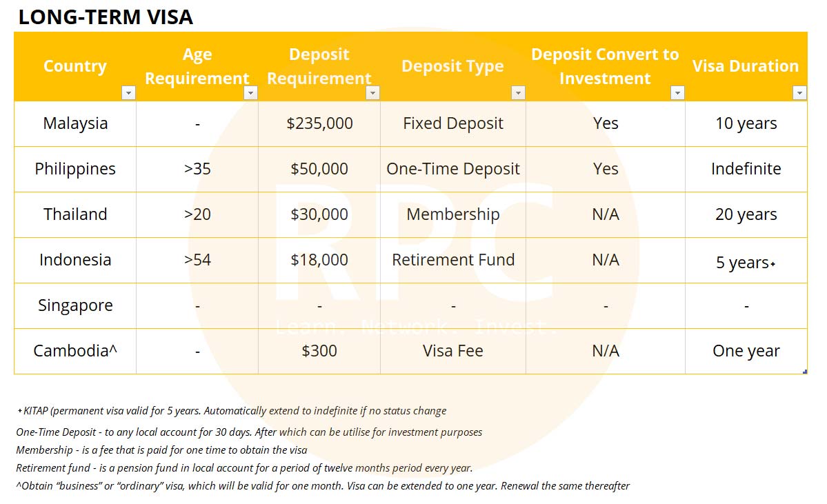Open the Visa Duration filter dropdown
The width and height of the screenshot is (827, 504).
point(799,93)
